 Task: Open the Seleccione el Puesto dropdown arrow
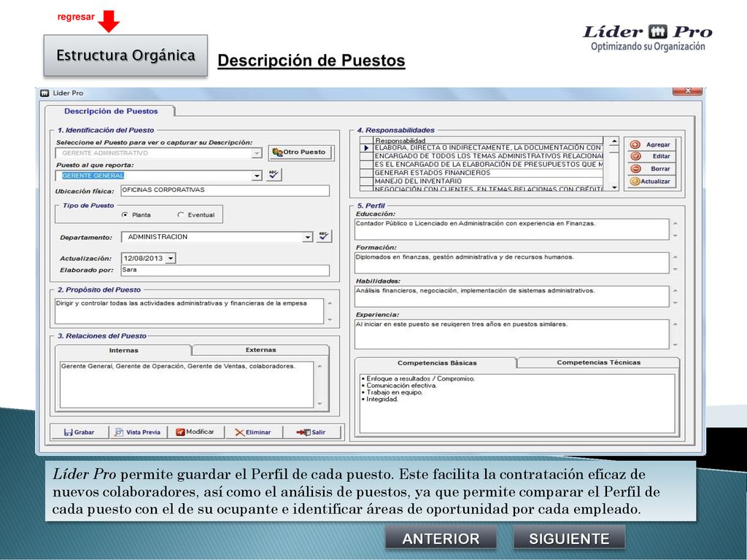pos(257,153)
